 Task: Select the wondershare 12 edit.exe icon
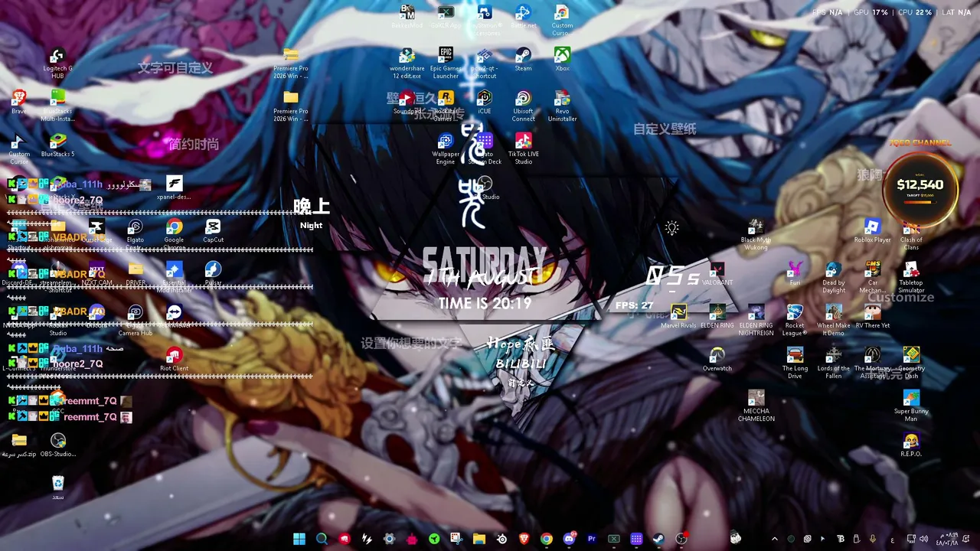tap(407, 64)
